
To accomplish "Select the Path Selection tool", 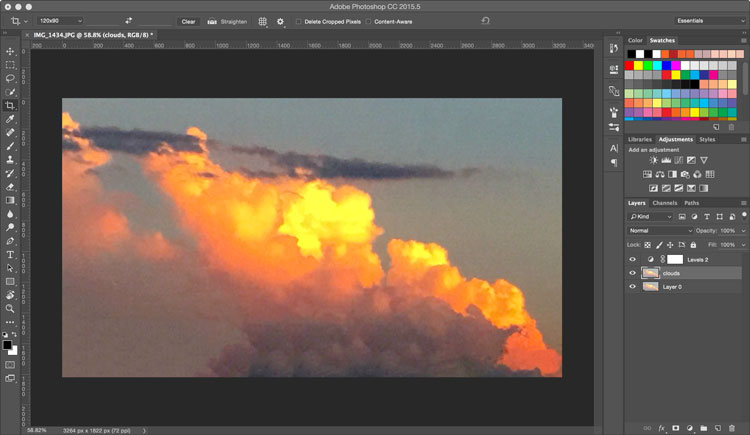I will tap(10, 268).
